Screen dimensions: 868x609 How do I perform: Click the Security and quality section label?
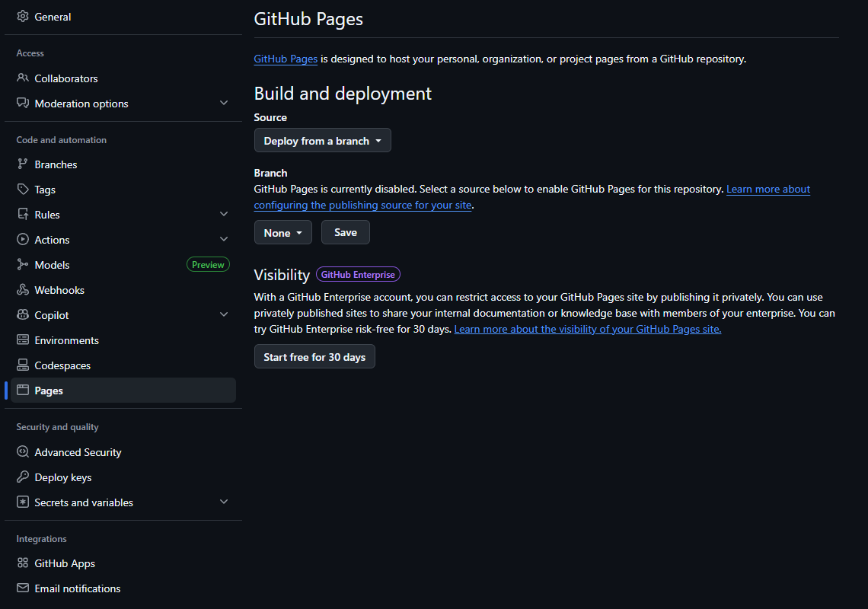pos(58,427)
